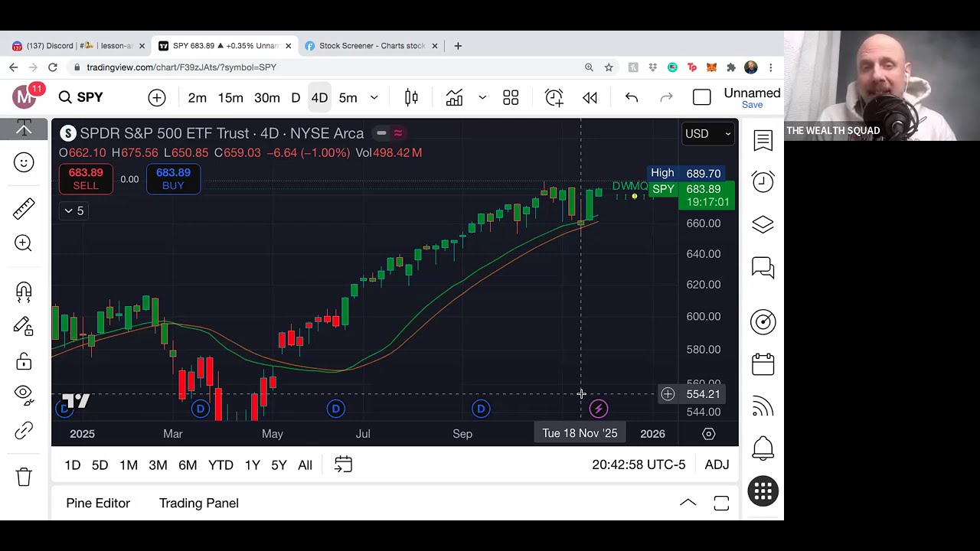The width and height of the screenshot is (980, 551).
Task: Open the emoji sticker drawing tool
Action: tap(24, 162)
